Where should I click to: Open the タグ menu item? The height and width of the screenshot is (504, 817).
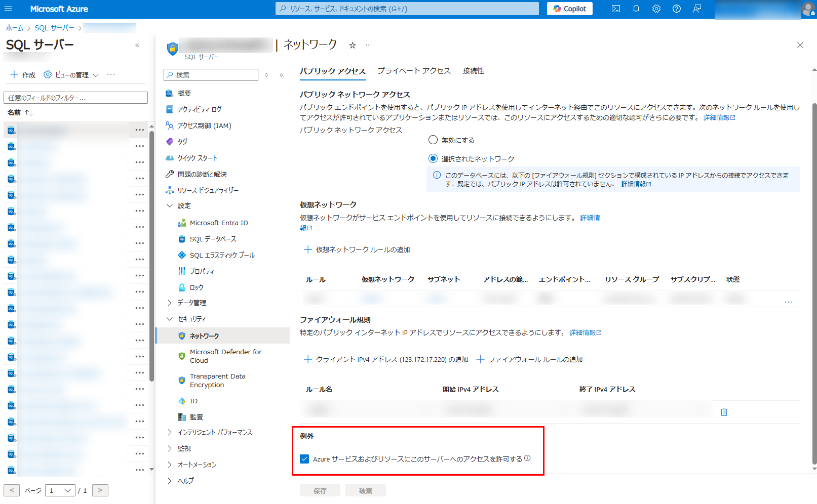tap(182, 142)
